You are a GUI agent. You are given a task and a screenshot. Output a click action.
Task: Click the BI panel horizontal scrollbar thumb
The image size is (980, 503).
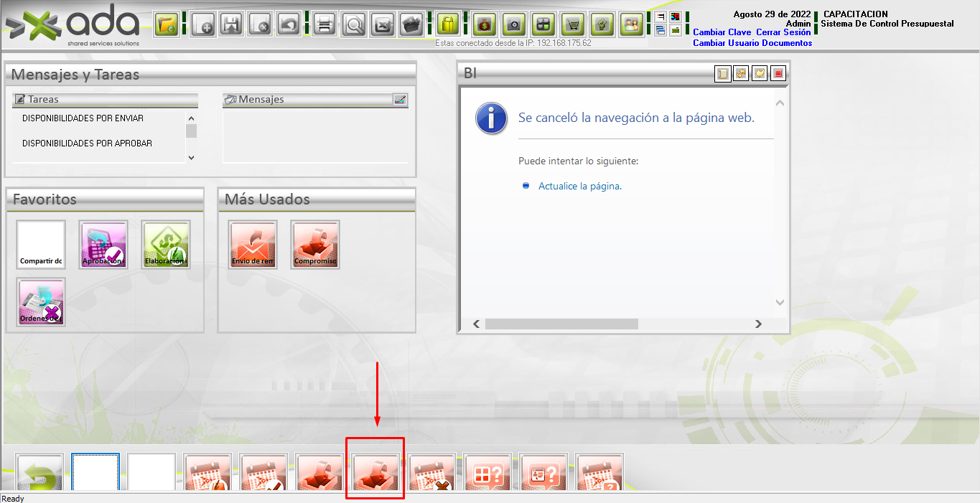click(561, 324)
